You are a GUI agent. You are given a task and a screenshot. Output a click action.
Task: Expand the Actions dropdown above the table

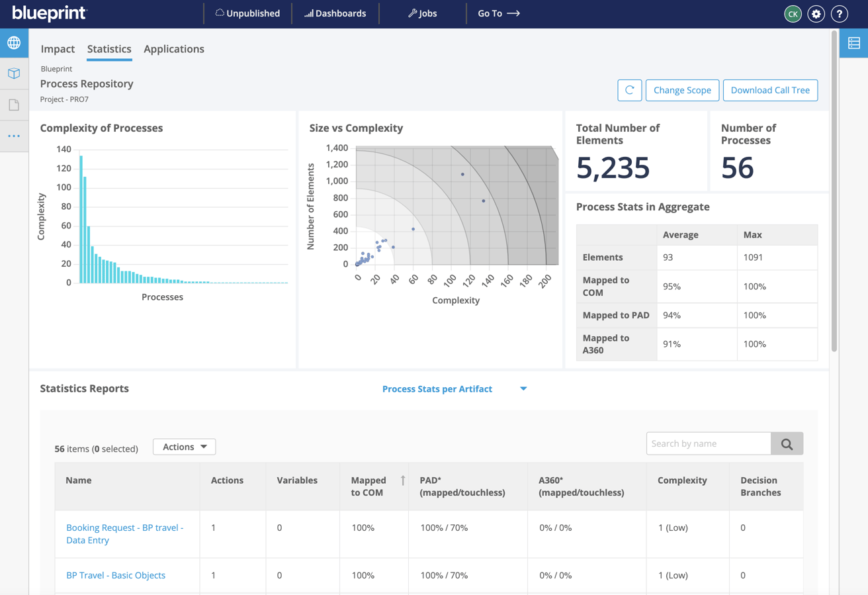pyautogui.click(x=184, y=446)
